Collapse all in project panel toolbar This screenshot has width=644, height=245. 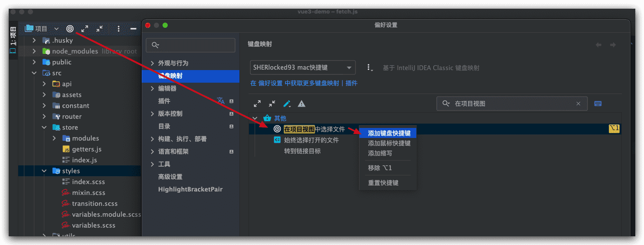point(100,29)
